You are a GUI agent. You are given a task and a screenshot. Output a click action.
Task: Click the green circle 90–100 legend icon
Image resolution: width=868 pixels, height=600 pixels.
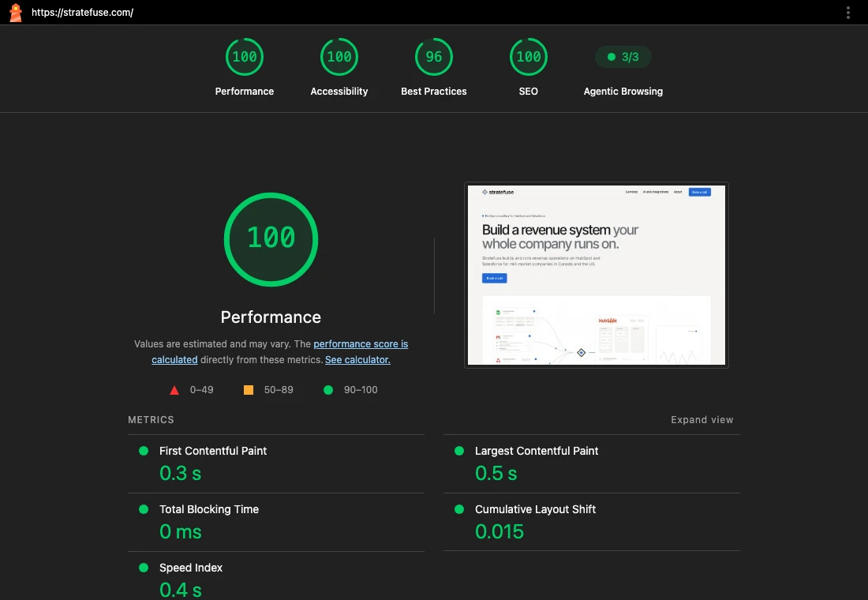click(x=328, y=390)
